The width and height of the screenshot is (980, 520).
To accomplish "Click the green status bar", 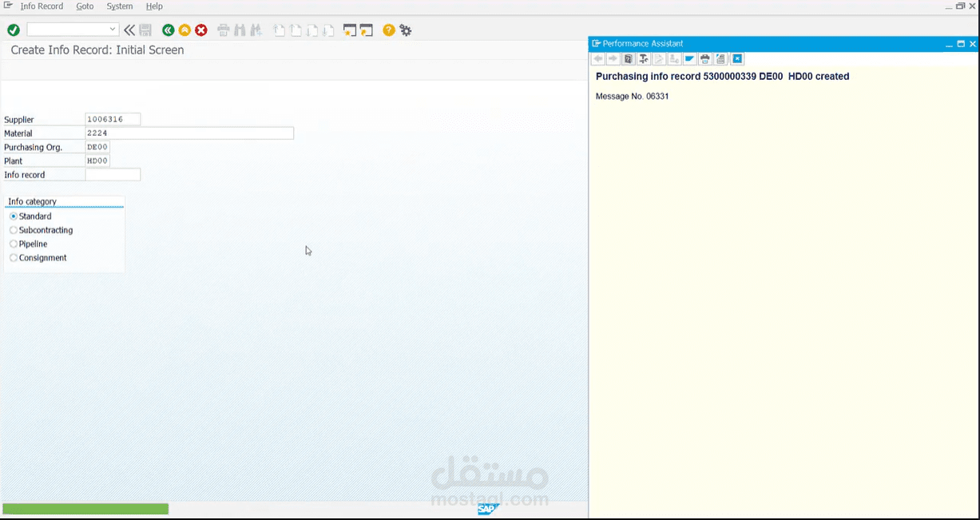I will pos(85,509).
